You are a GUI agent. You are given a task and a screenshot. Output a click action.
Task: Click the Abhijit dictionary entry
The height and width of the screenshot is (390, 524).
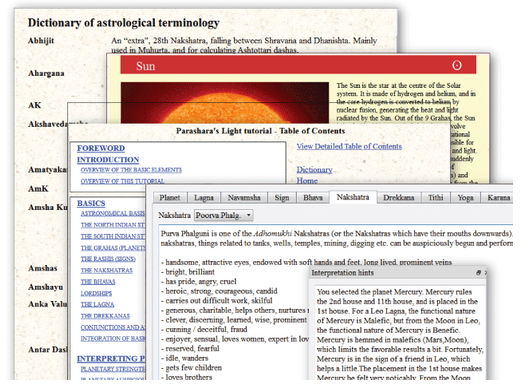(41, 41)
